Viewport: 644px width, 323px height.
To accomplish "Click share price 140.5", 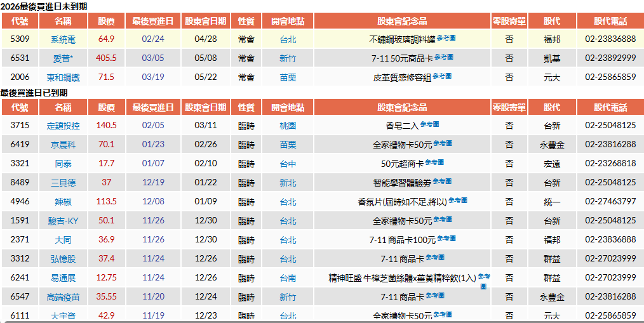I will (106, 126).
